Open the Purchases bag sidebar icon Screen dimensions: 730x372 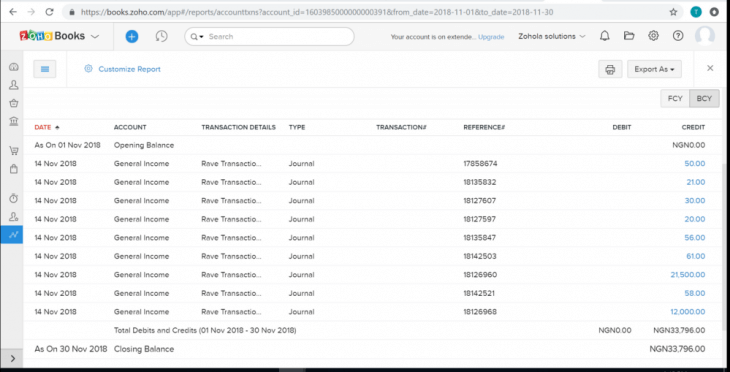[14, 169]
